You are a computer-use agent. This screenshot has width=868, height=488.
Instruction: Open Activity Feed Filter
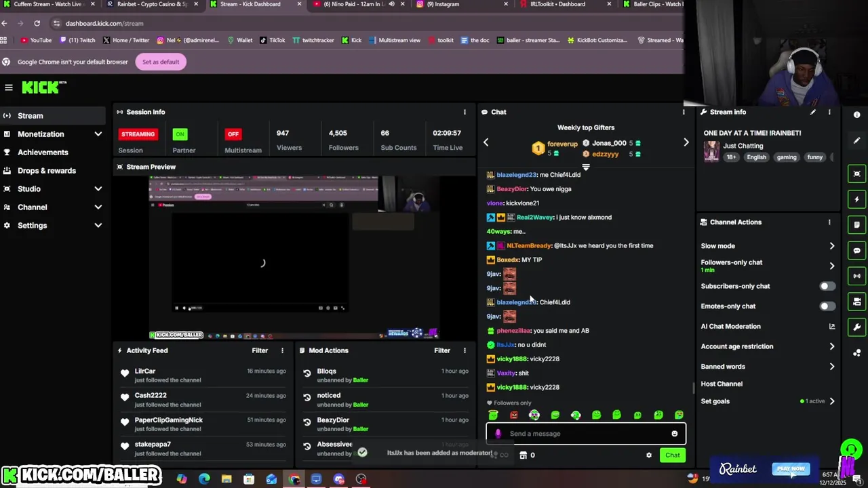tap(260, 350)
